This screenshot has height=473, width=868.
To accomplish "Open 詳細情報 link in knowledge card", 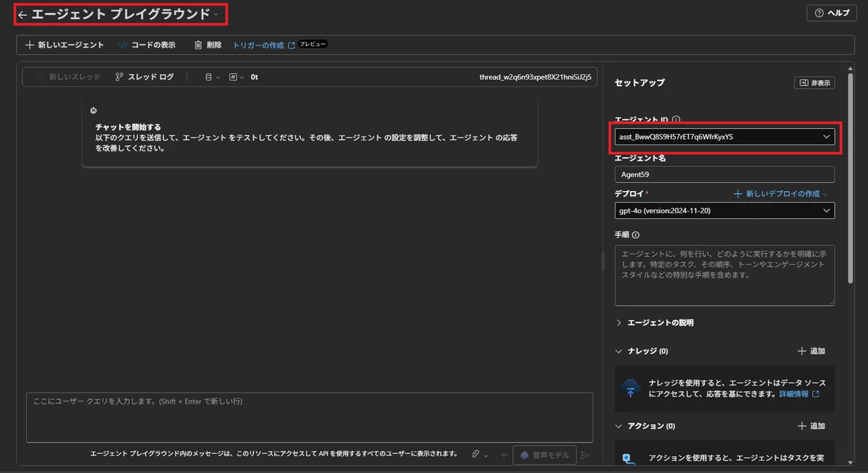I will [799, 394].
